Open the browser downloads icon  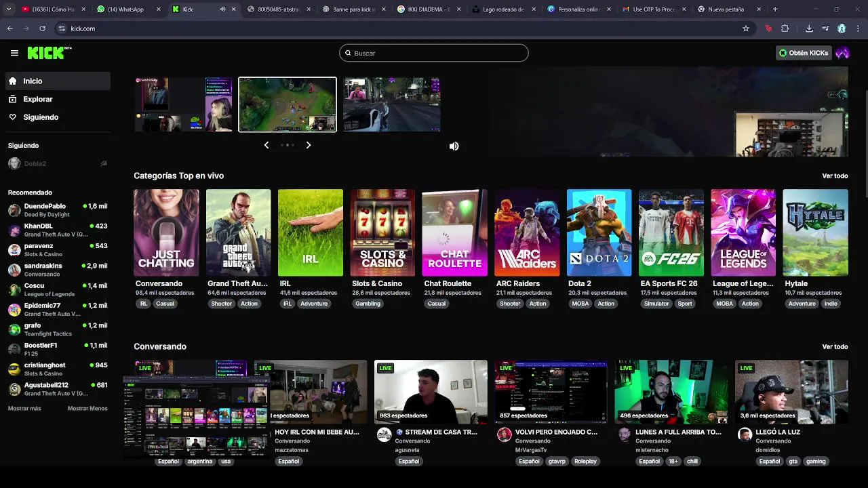[809, 28]
